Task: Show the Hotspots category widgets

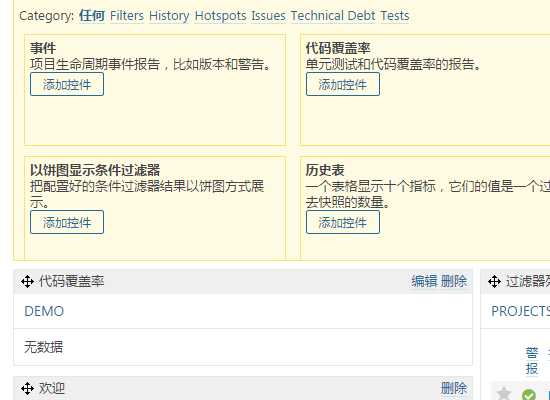Action: click(x=220, y=16)
